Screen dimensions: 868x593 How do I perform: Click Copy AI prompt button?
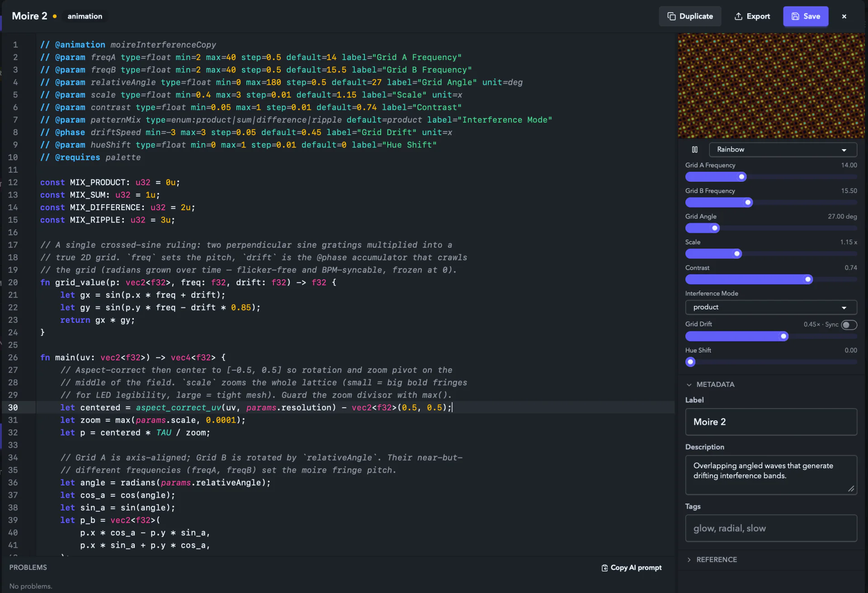(631, 568)
